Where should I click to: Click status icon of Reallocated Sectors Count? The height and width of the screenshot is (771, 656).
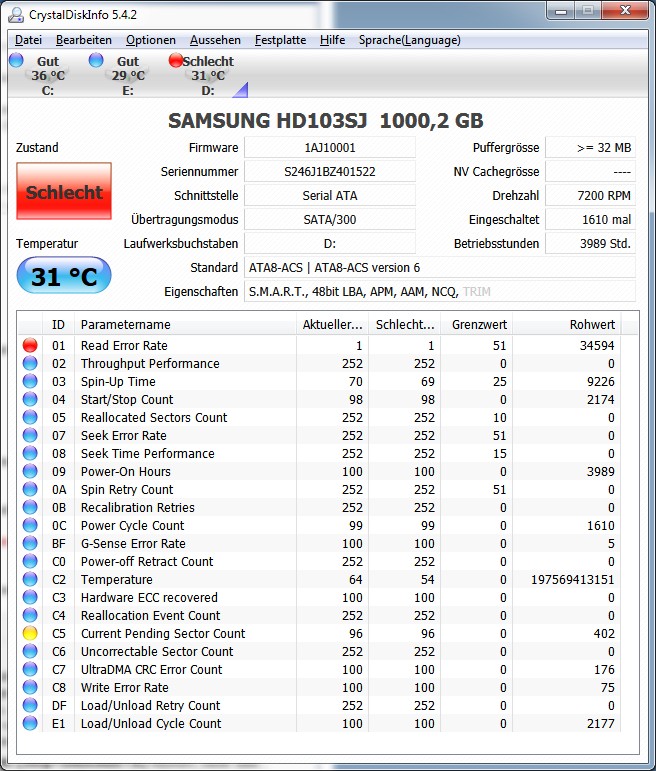coord(30,417)
